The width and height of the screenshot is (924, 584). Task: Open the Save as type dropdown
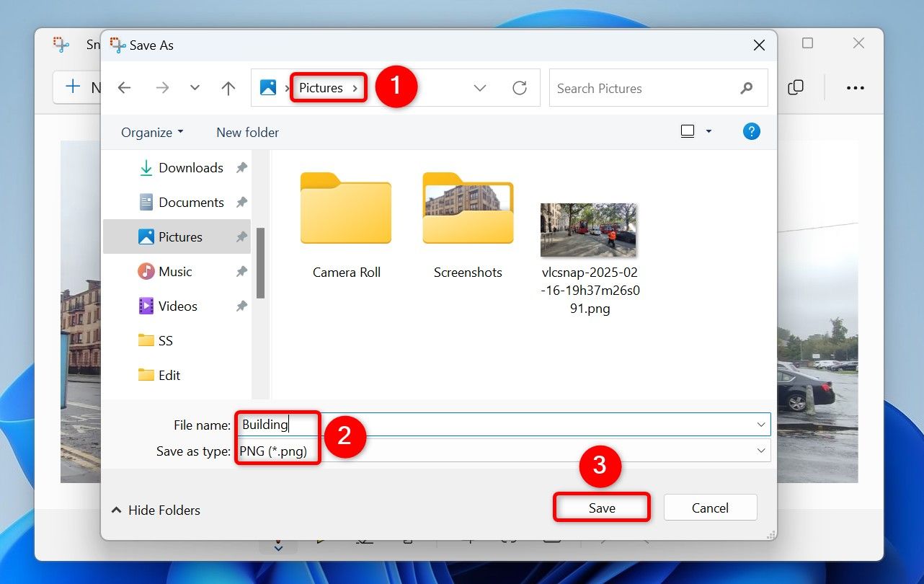(x=761, y=450)
